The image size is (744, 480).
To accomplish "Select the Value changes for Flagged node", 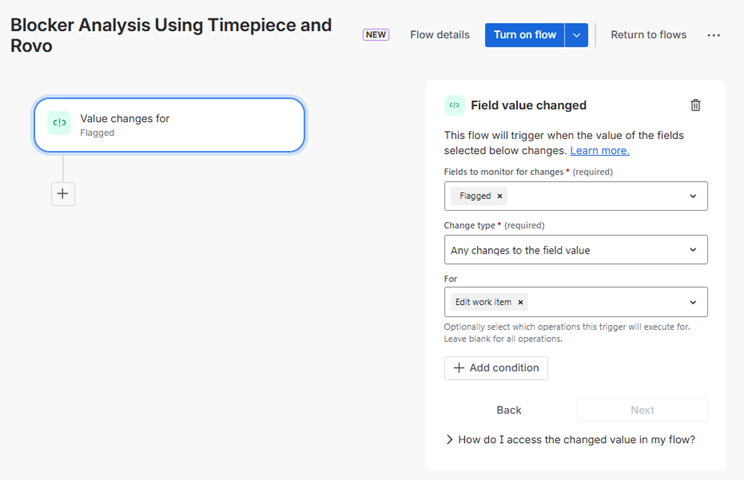I will pos(169,125).
